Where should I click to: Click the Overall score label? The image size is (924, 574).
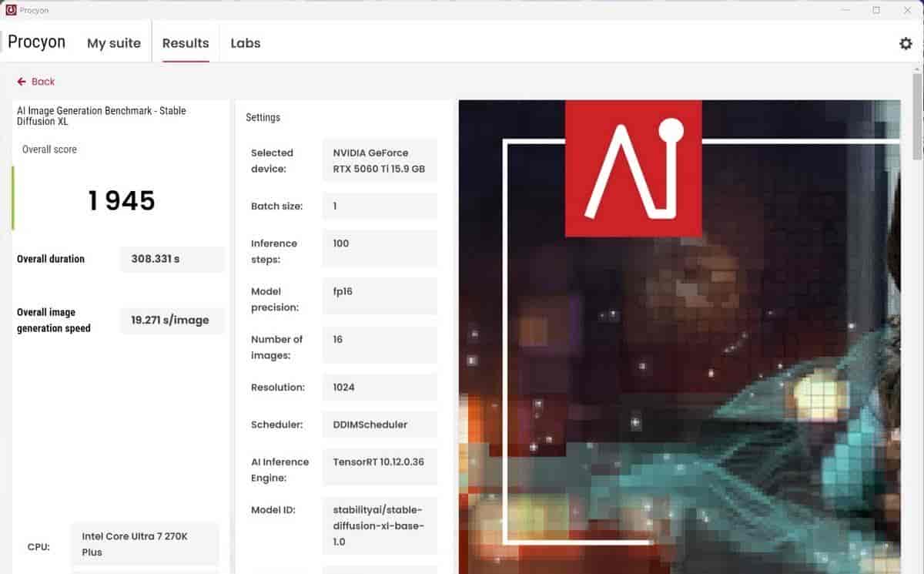49,149
